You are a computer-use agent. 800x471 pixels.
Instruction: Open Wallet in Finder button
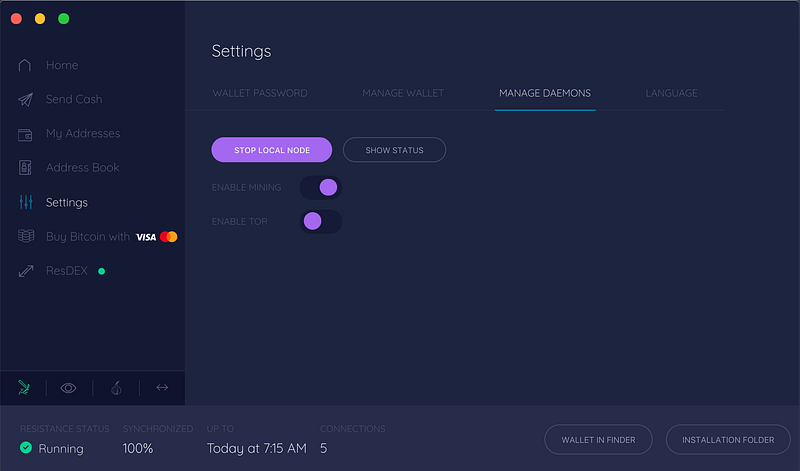click(598, 439)
